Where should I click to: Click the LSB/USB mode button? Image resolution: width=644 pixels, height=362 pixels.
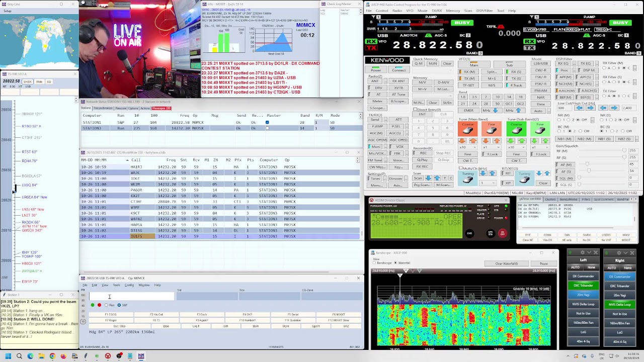(x=541, y=63)
